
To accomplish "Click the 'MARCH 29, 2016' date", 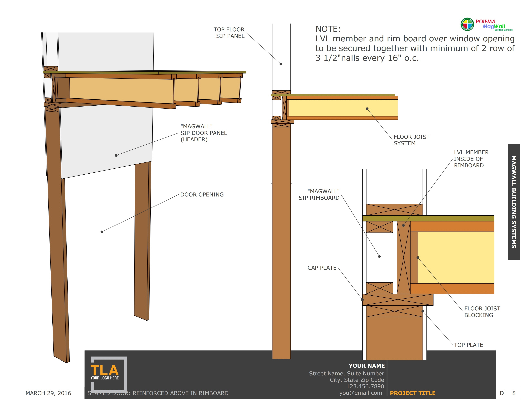I will 48,393.
